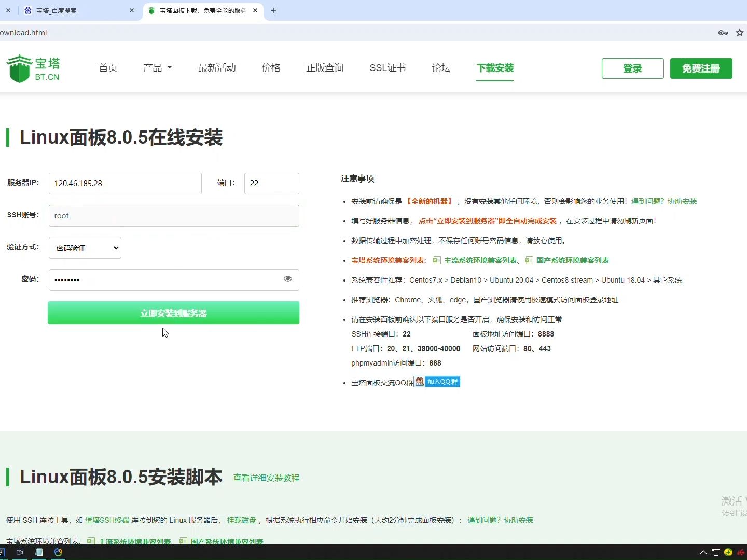Open 查看详细安装教程 link

pos(266,478)
